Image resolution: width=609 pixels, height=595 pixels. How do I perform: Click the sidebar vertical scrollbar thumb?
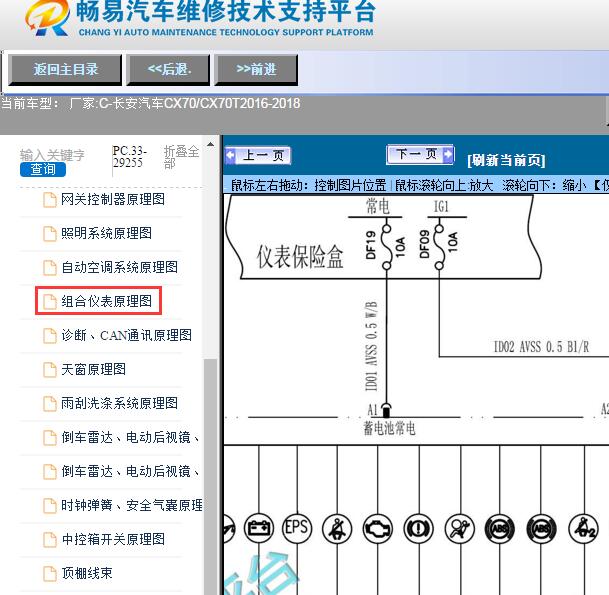coord(211,476)
